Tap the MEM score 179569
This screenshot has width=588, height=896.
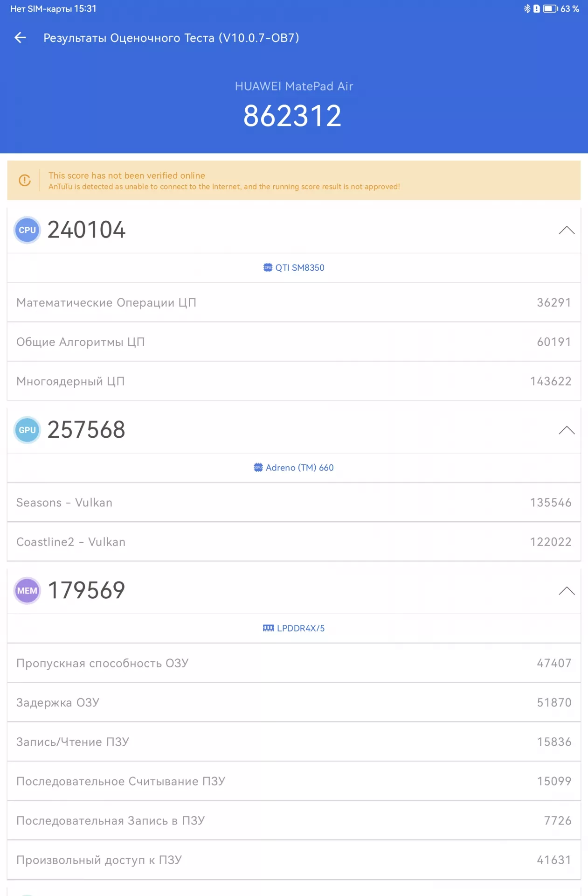click(87, 590)
